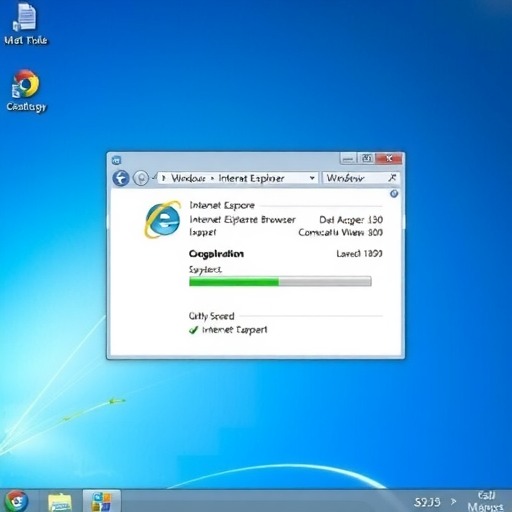
Task: Open the Windows-flag app on the taskbar
Action: pyautogui.click(x=102, y=501)
